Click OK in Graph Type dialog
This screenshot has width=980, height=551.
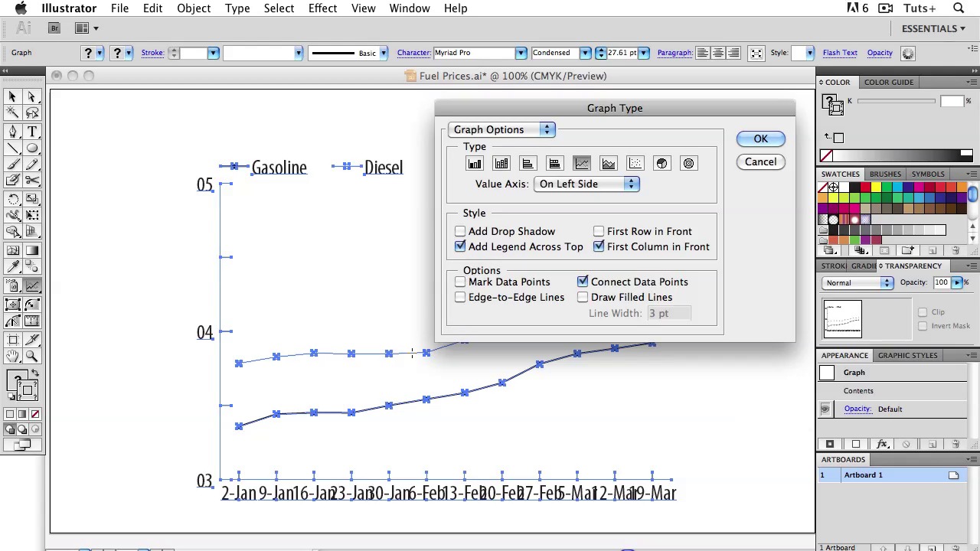point(760,139)
